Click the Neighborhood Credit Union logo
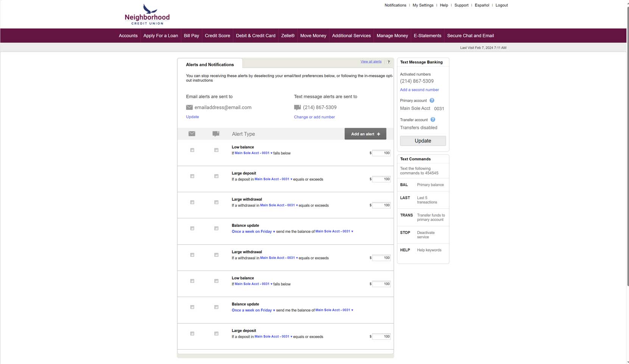 click(147, 14)
